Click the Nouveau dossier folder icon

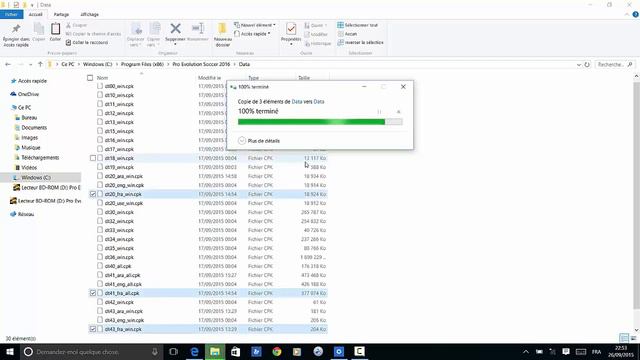click(x=222, y=28)
